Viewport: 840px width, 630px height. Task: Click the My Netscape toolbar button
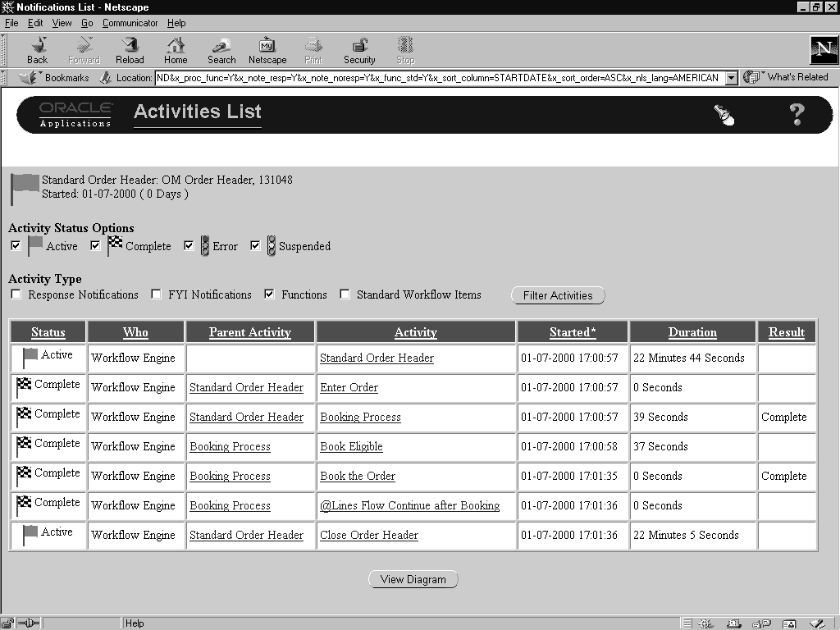tap(267, 51)
